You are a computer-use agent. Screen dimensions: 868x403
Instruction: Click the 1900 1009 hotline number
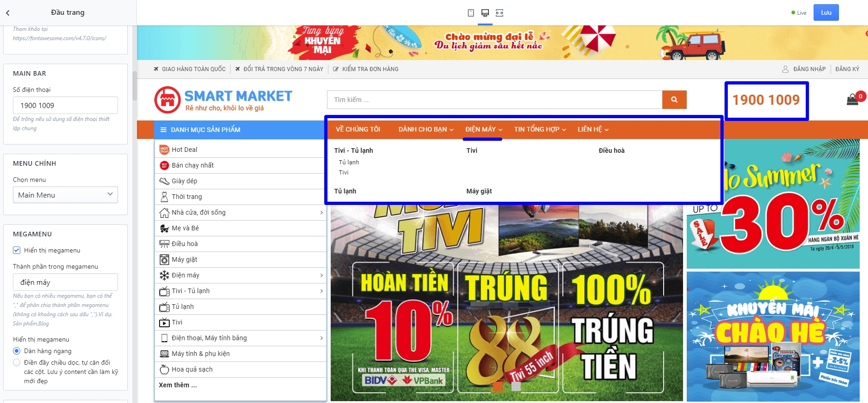(766, 100)
